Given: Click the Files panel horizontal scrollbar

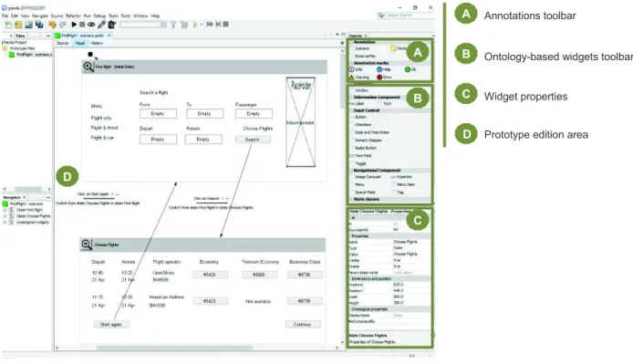Looking at the screenshot, I should pos(28,189).
